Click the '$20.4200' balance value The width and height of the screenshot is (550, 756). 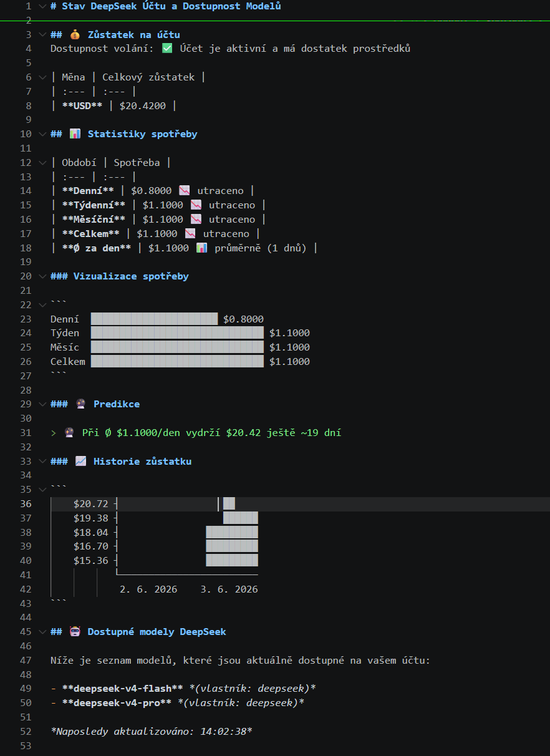(x=143, y=106)
